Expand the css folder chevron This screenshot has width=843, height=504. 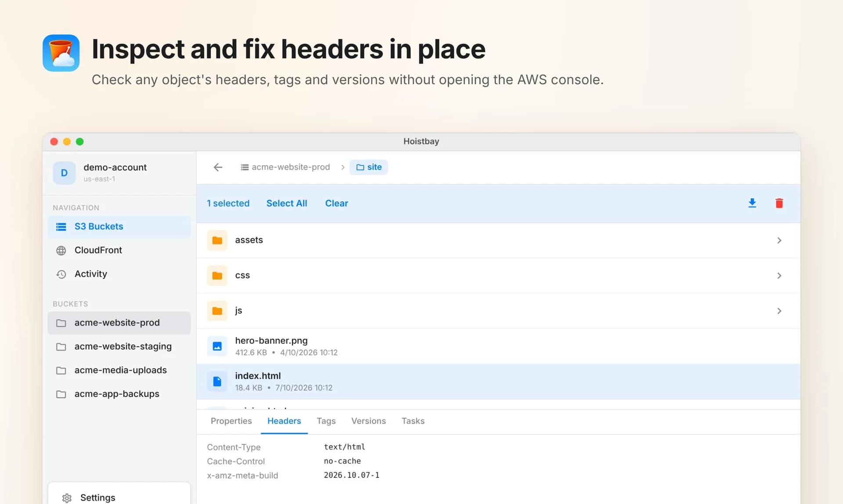pos(779,275)
